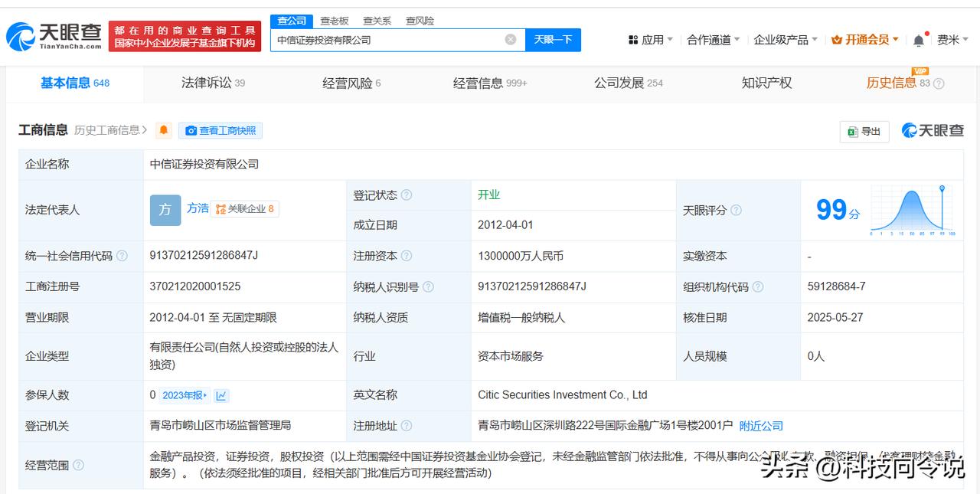Open the notification bell in the header
This screenshot has width=980, height=494.
click(919, 40)
